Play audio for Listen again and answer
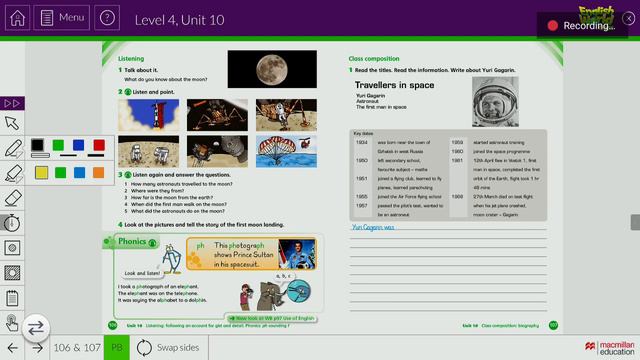 [x=128, y=175]
